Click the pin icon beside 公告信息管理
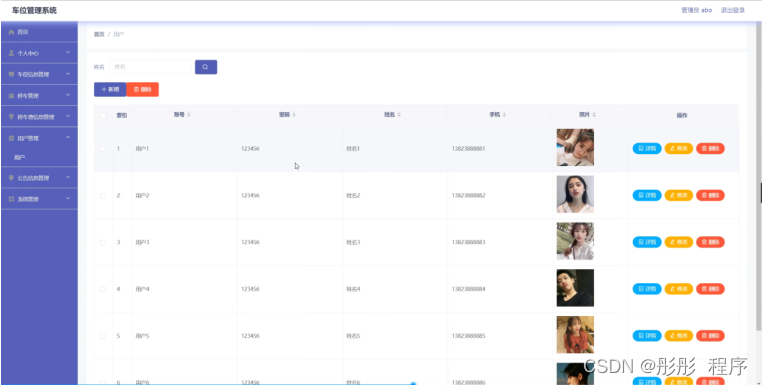 click(11, 178)
